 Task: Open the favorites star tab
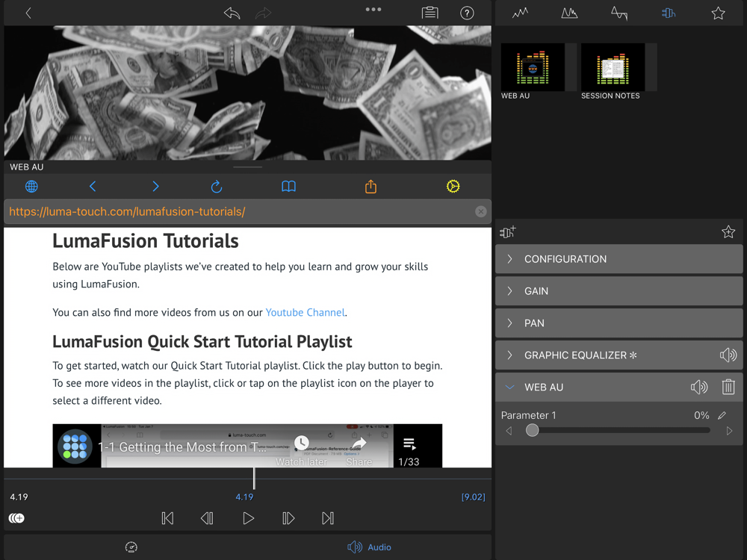[x=718, y=13]
